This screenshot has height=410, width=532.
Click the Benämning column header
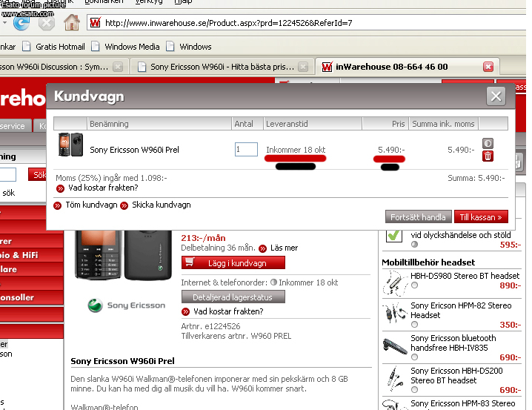coord(159,124)
